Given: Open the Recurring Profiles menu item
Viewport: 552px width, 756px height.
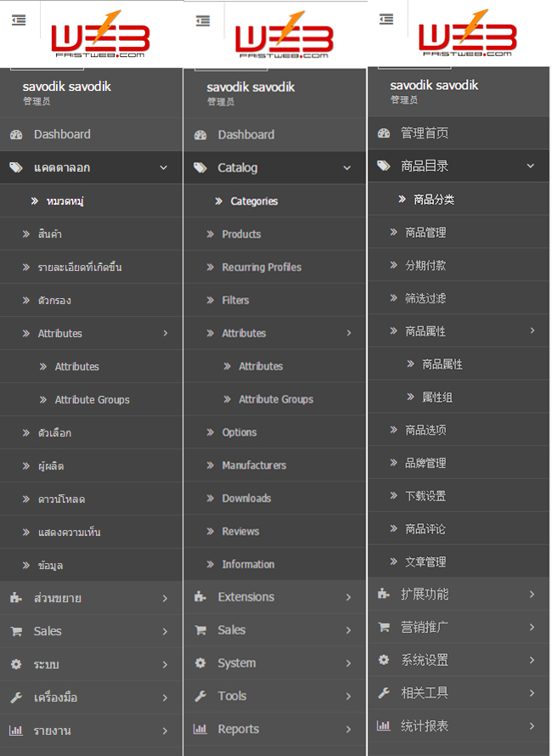Looking at the screenshot, I should pos(262,267).
